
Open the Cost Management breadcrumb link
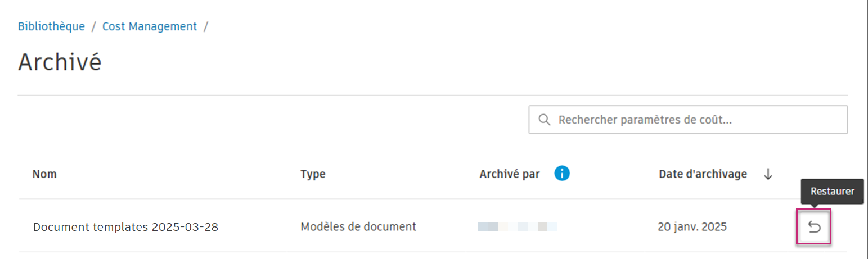coord(150,26)
